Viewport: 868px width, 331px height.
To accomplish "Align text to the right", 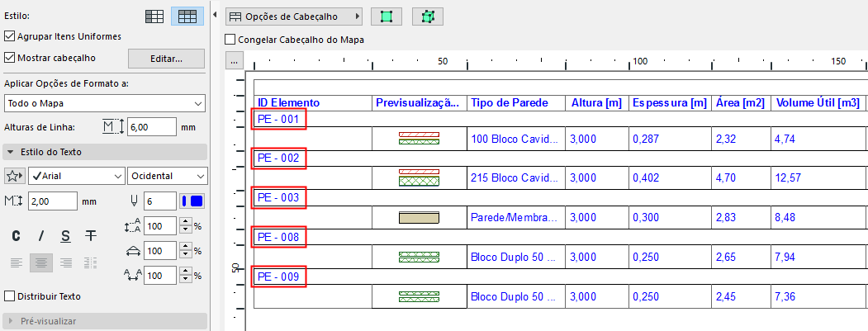I will (x=66, y=262).
